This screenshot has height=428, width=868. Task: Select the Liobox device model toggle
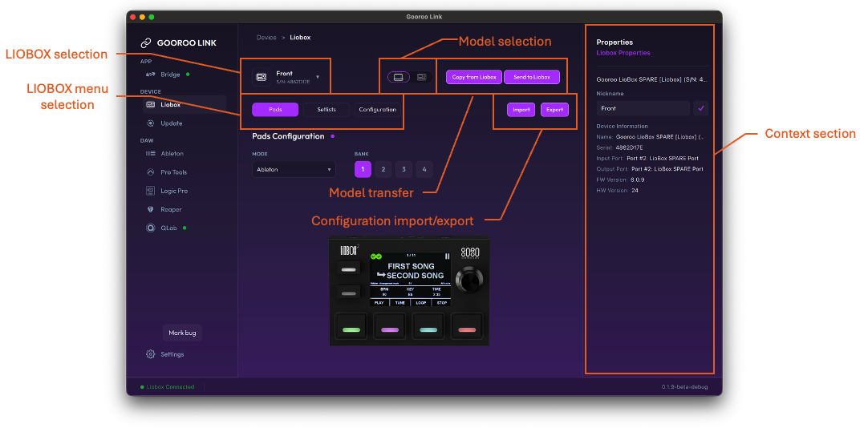421,77
